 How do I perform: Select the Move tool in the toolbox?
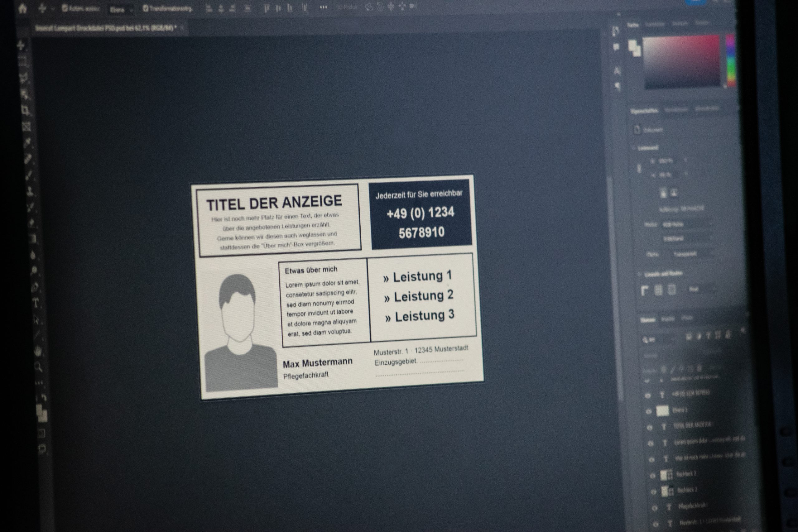click(x=21, y=45)
